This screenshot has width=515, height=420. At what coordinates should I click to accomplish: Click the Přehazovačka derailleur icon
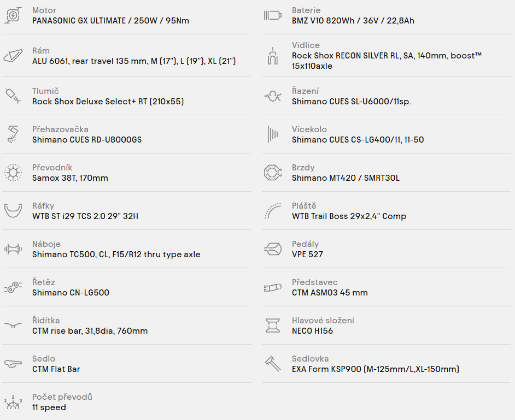click(13, 134)
